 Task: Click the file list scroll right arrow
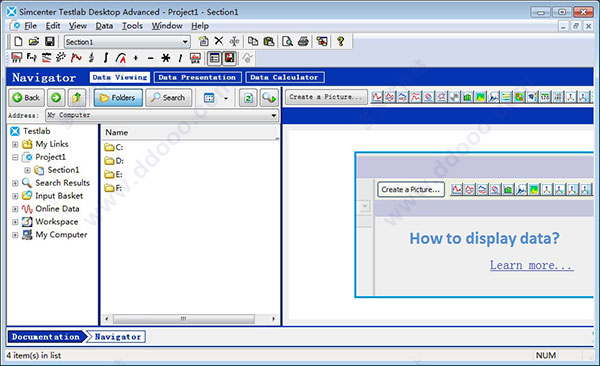click(x=273, y=319)
